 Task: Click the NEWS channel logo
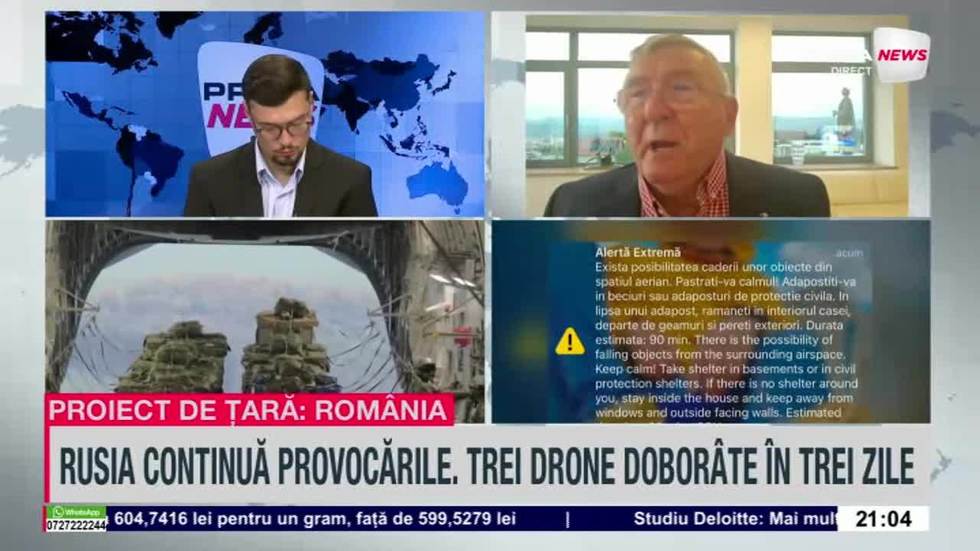902,55
